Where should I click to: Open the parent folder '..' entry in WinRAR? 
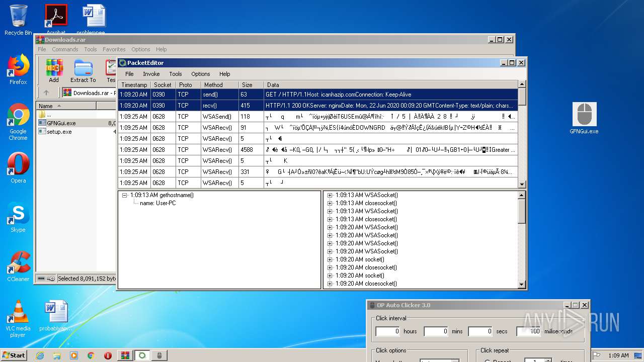click(48, 115)
